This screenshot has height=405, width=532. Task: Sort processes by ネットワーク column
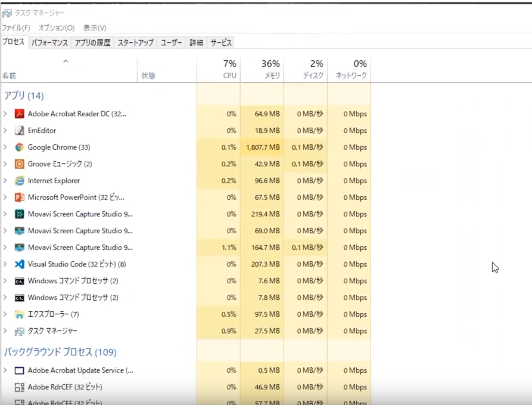349,70
